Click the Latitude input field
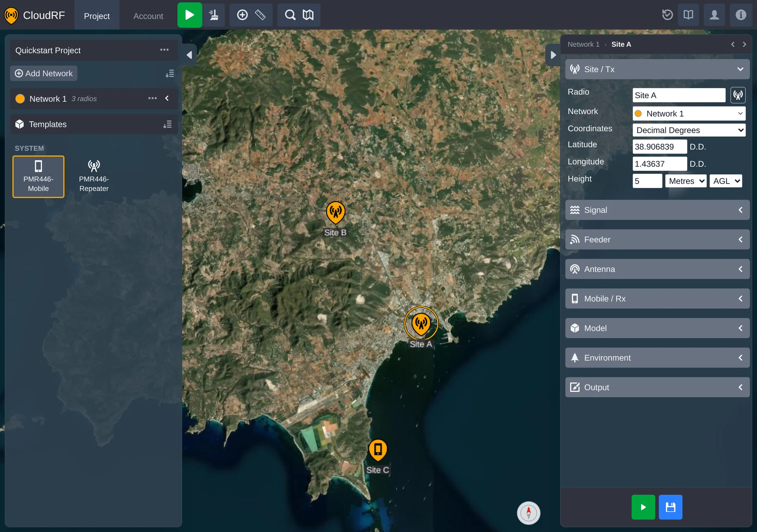Screen dimensions: 757x532 coord(660,147)
